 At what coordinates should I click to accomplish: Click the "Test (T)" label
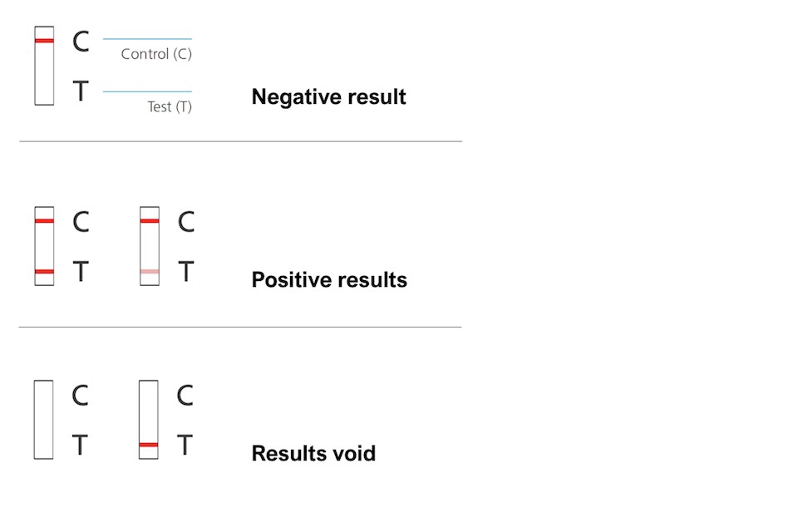coord(170,106)
